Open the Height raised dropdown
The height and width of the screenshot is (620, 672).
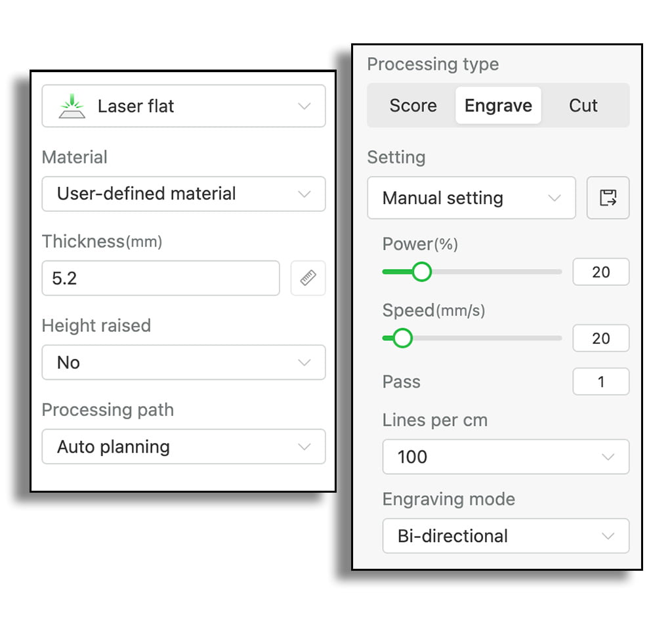coord(184,362)
